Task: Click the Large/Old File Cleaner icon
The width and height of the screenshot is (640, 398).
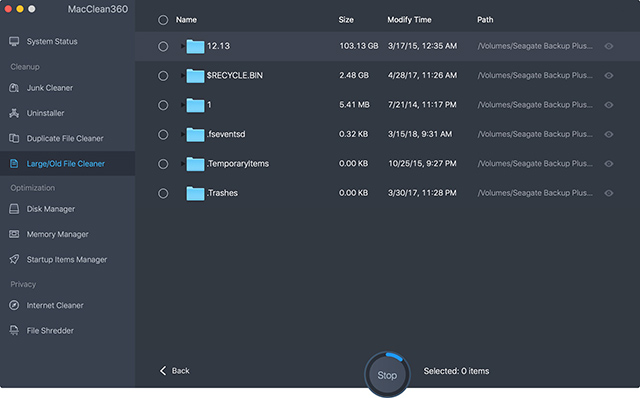Action: [x=14, y=164]
